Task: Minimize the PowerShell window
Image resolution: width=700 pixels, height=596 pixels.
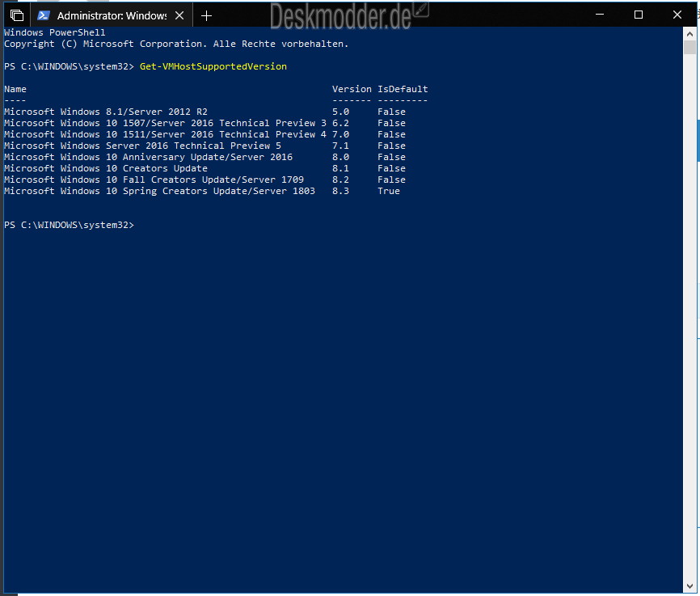Action: pyautogui.click(x=600, y=15)
